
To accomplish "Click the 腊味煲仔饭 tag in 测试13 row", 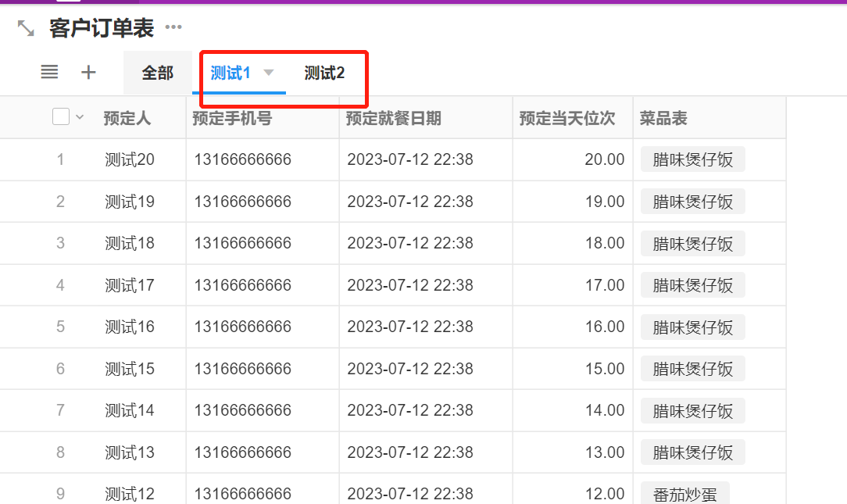I will pos(693,452).
